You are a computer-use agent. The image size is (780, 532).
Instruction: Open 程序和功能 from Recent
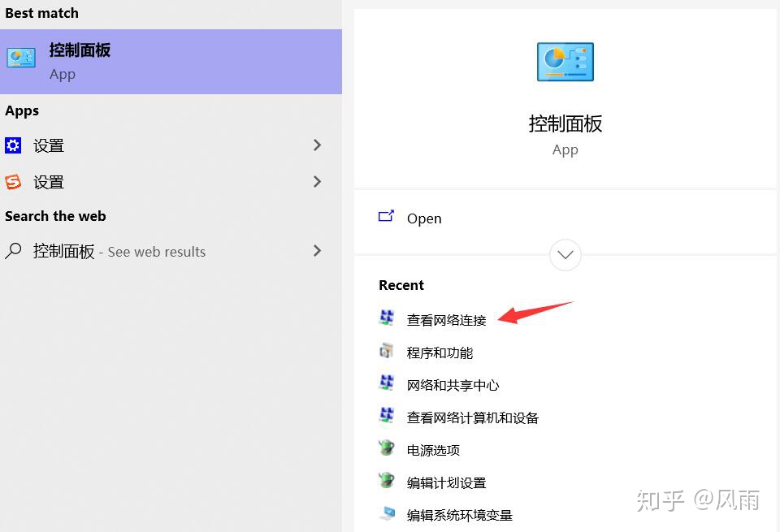tap(440, 353)
